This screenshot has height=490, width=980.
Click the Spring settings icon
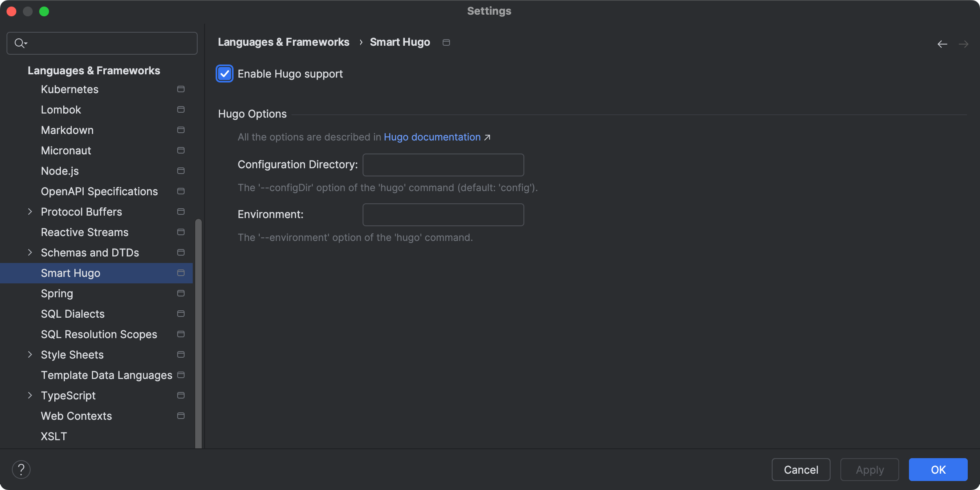click(180, 292)
